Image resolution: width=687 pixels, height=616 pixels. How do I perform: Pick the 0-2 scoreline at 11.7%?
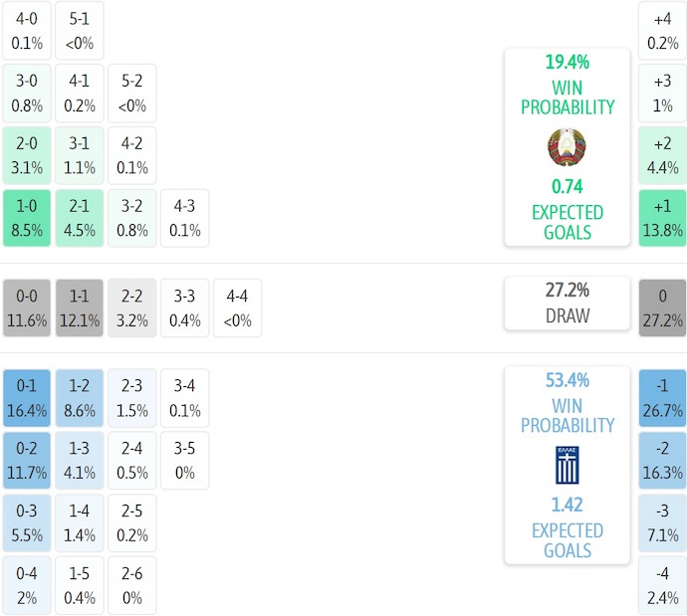click(x=27, y=461)
